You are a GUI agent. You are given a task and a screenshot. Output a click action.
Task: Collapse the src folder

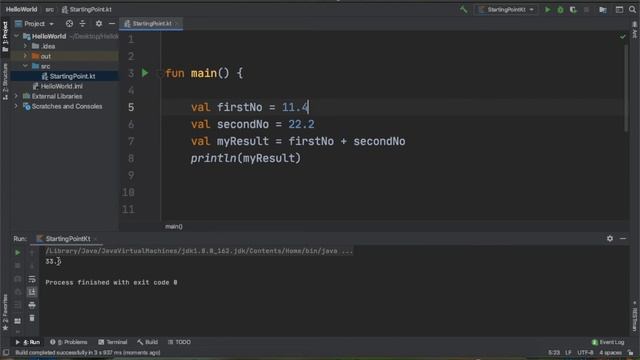[x=25, y=66]
